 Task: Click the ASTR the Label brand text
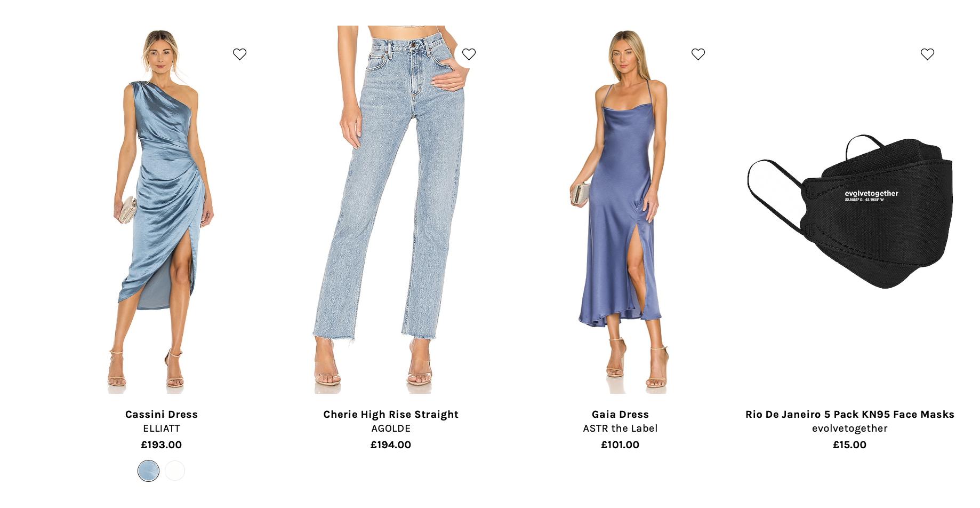coord(620,428)
